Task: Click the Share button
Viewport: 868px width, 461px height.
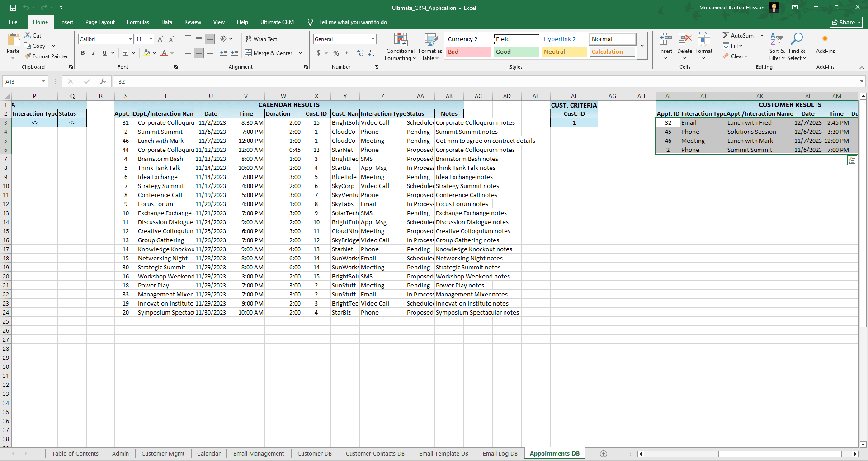Action: pos(846,22)
